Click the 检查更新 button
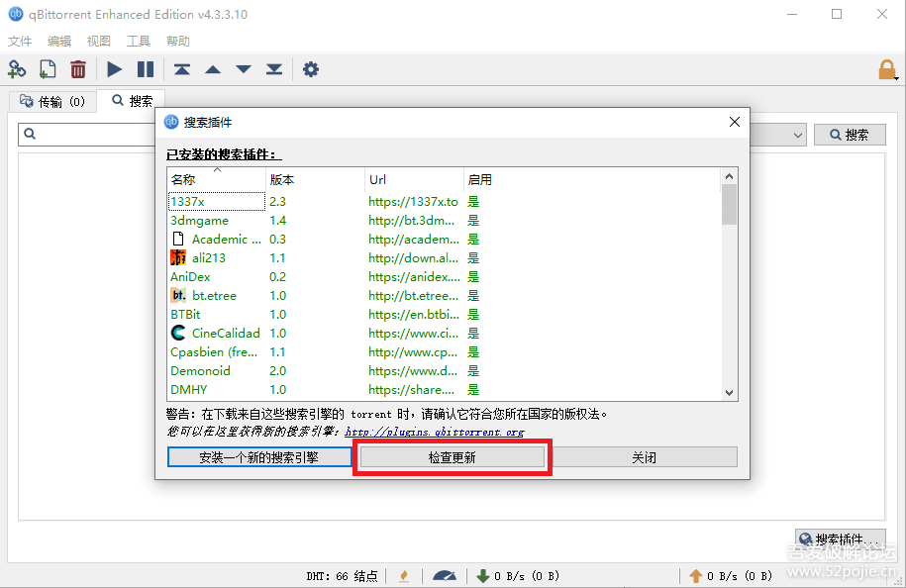 pyautogui.click(x=452, y=457)
